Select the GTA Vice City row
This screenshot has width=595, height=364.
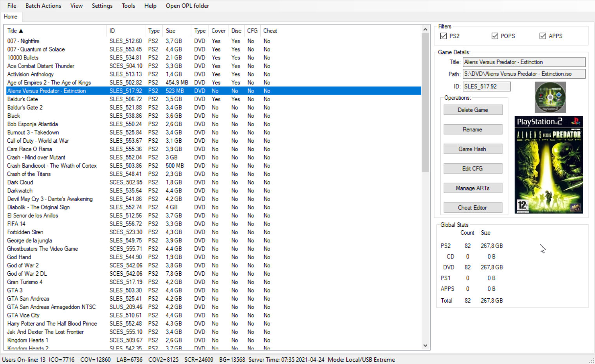tap(213, 315)
